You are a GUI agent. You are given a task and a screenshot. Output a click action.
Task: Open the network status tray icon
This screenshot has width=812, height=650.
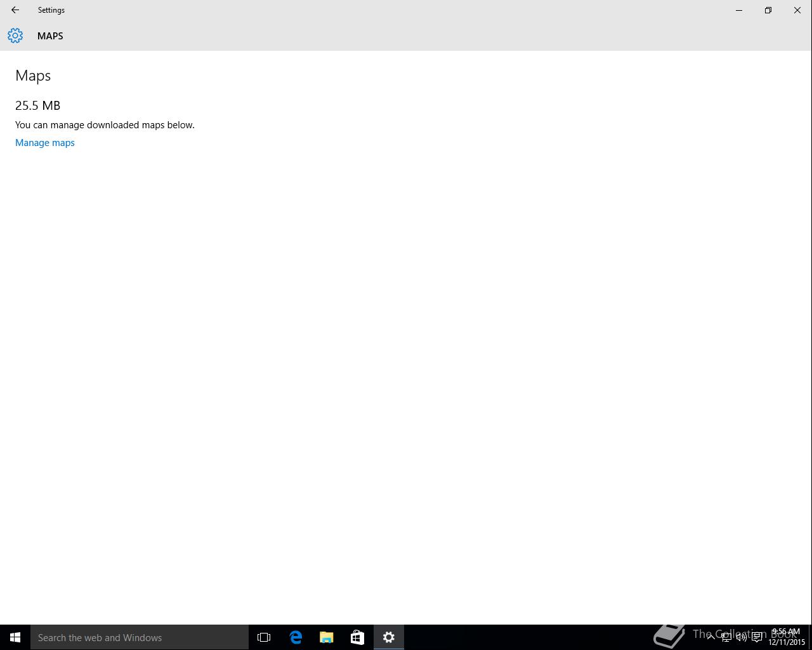[726, 637]
